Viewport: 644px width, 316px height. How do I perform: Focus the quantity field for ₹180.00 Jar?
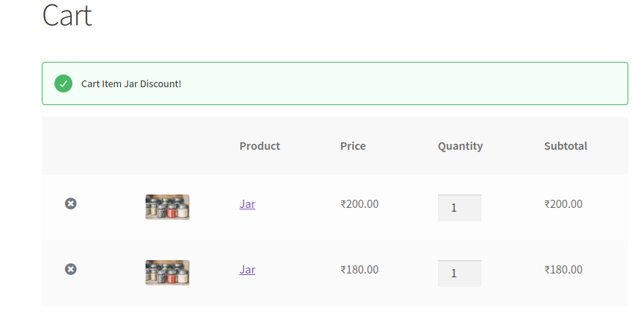(459, 274)
